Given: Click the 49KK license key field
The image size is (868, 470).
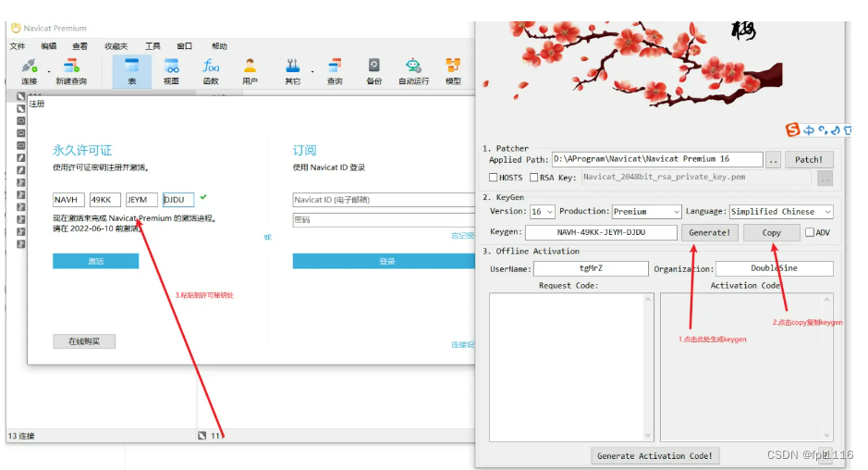Looking at the screenshot, I should (105, 200).
